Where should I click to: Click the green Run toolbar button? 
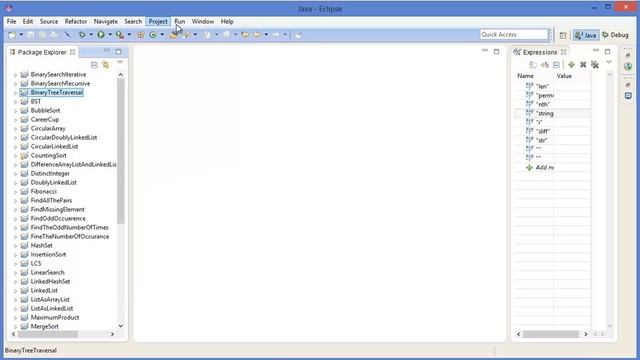tap(101, 35)
